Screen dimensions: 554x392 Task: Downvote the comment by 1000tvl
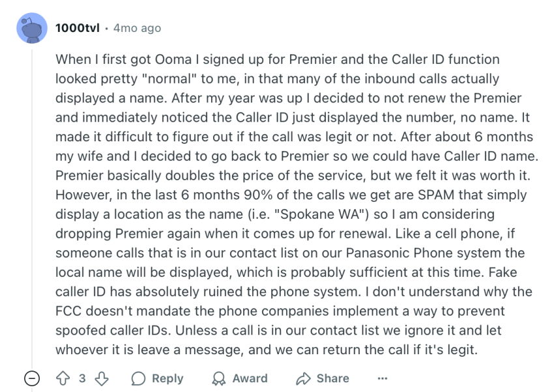point(100,378)
